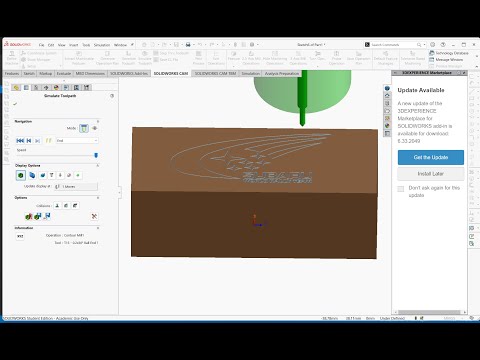The image size is (480, 360).
Task: Collapse the Options section
Action: [x=98, y=198]
